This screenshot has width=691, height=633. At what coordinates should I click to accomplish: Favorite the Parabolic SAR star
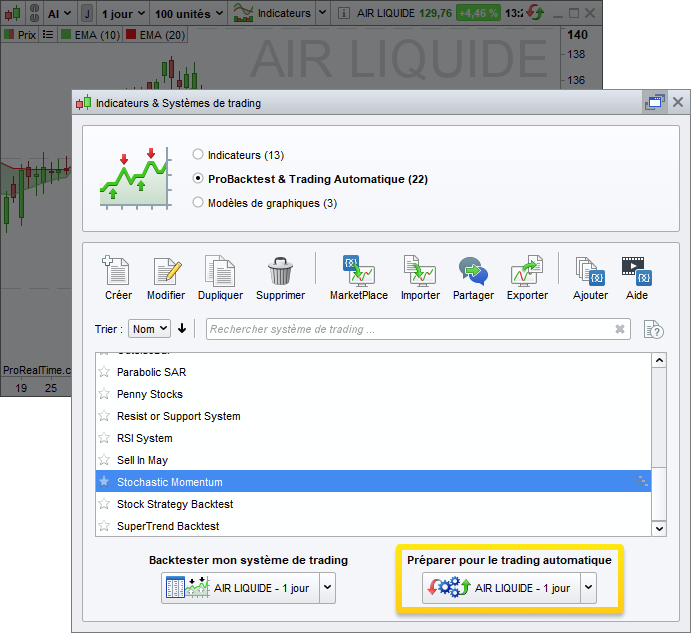click(104, 372)
